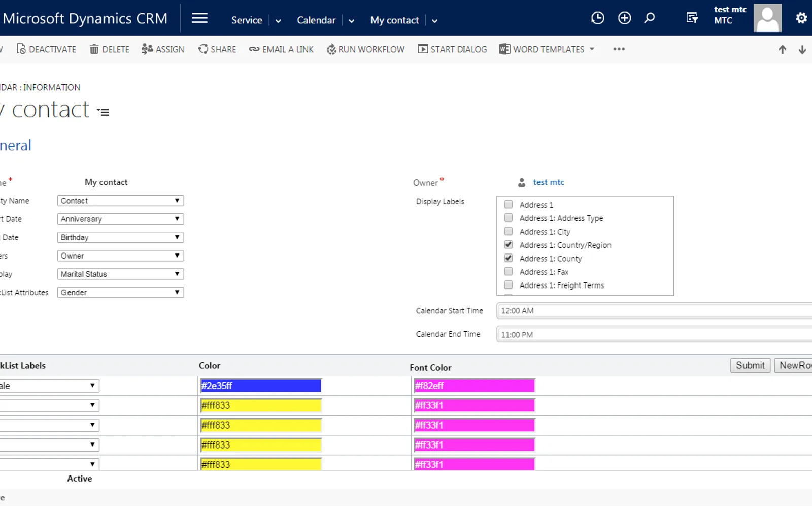Viewport: 812px width, 508px height.
Task: Open the hamburger navigation menu
Action: point(199,18)
